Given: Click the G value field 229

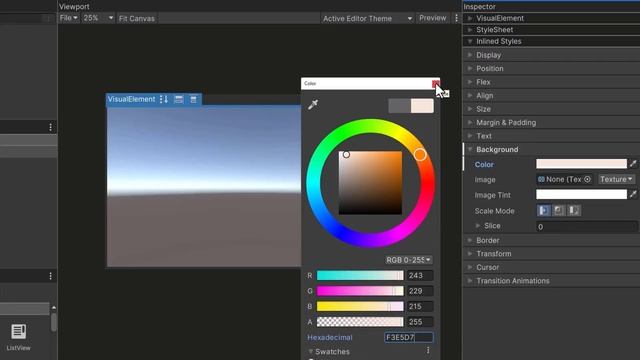Looking at the screenshot, I should coord(420,291).
